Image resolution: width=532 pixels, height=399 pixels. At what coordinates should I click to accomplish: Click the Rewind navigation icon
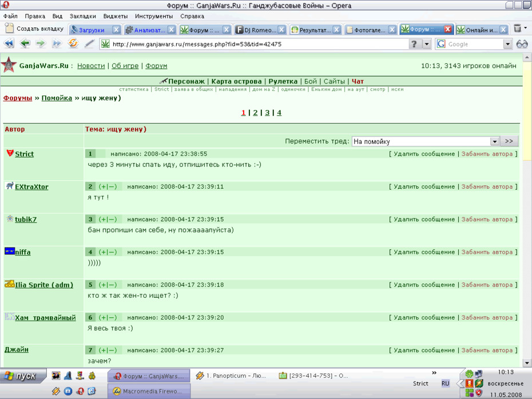pos(9,44)
